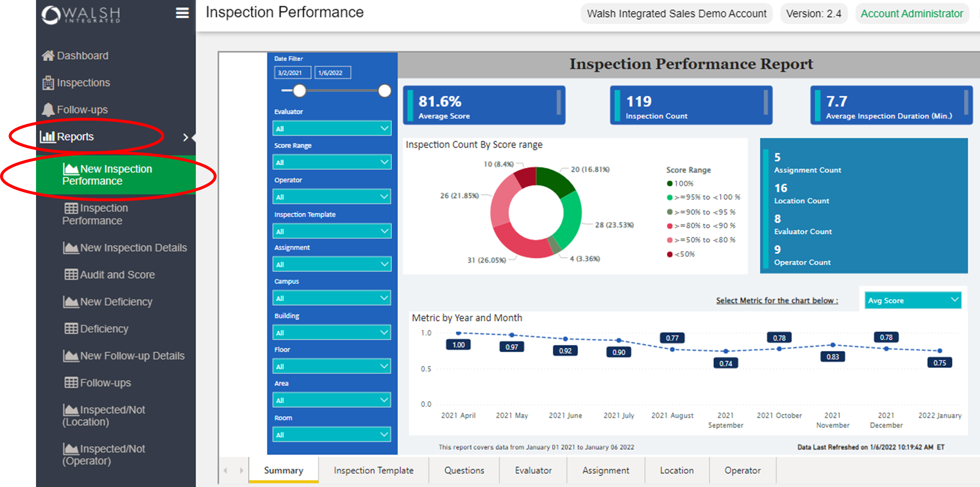Open the New Deficiency report

coord(114,302)
